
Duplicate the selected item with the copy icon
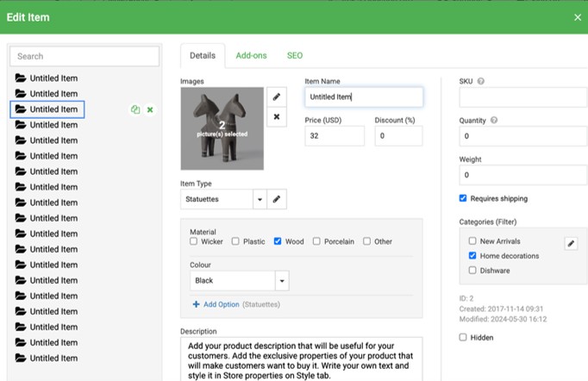pyautogui.click(x=135, y=109)
